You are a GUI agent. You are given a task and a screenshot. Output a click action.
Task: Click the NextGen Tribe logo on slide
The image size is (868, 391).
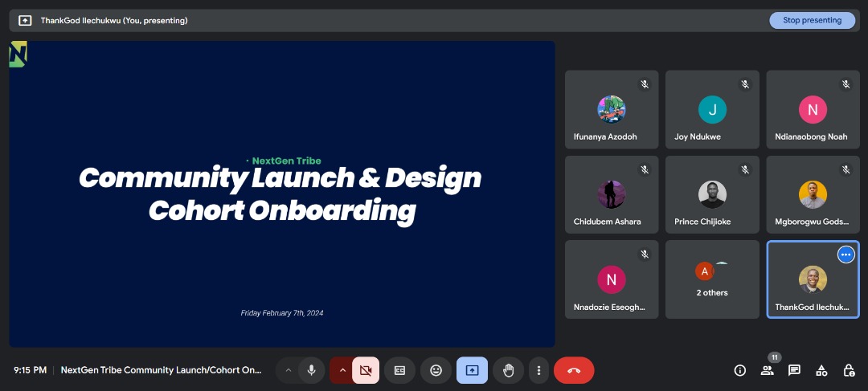coord(18,55)
